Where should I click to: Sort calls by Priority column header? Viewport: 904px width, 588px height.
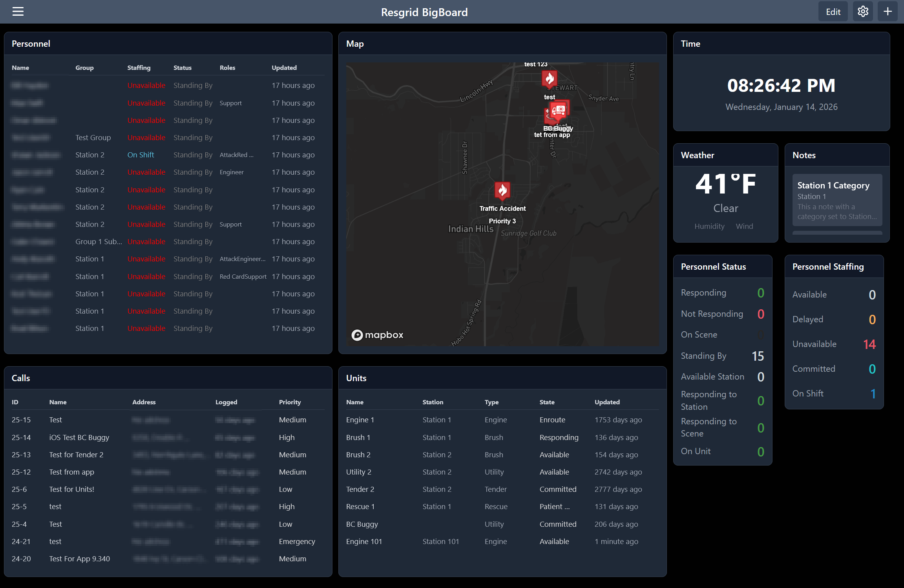pos(290,402)
